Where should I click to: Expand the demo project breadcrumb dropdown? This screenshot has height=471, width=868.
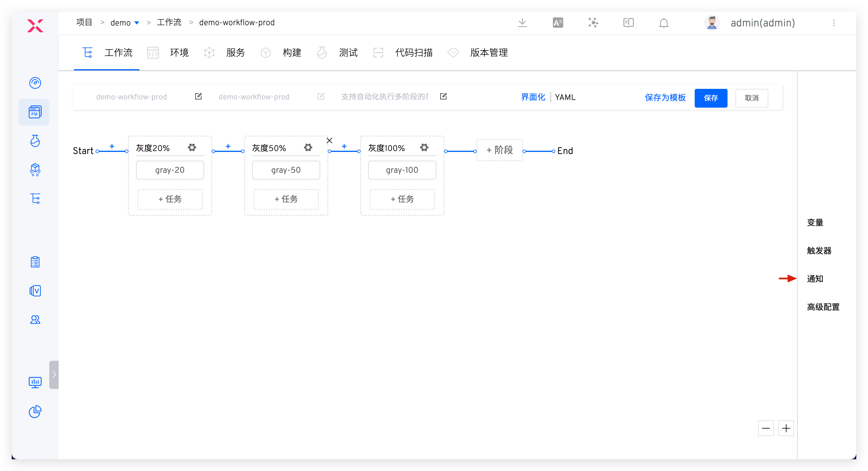(x=137, y=22)
